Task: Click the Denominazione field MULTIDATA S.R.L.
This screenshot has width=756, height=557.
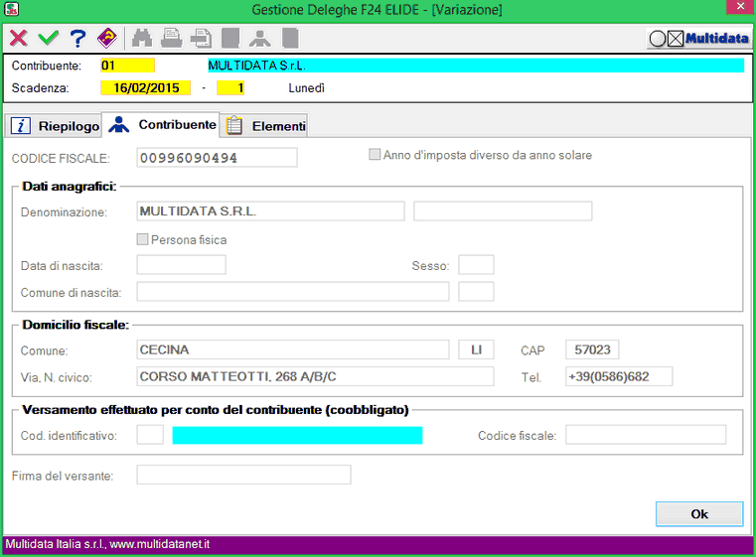Action: [x=270, y=211]
